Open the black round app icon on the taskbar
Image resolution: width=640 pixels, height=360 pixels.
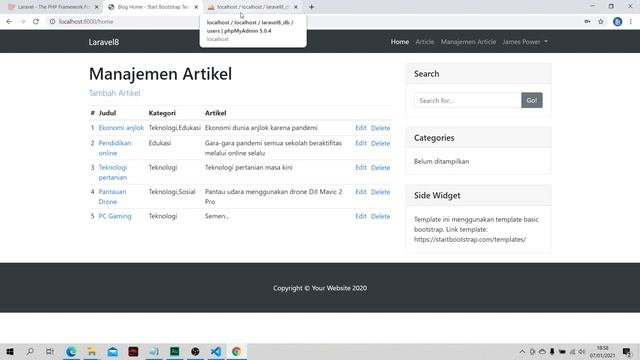click(x=195, y=351)
